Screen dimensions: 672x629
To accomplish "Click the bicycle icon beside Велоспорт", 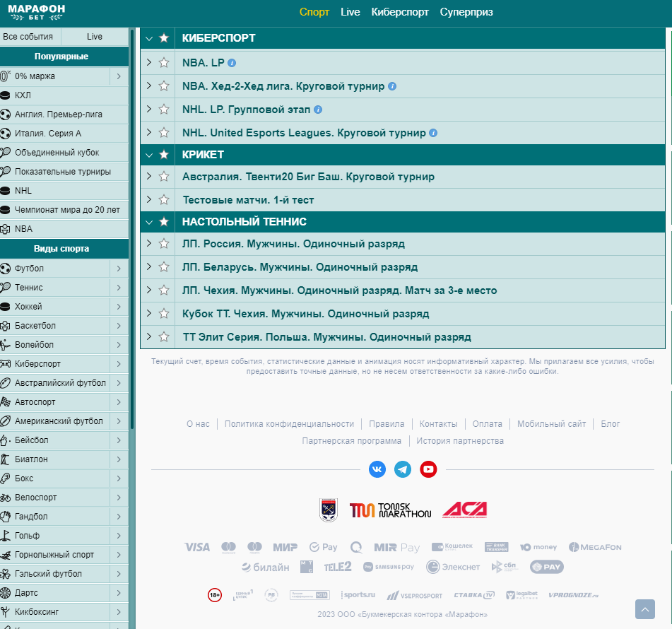I will [x=5, y=498].
